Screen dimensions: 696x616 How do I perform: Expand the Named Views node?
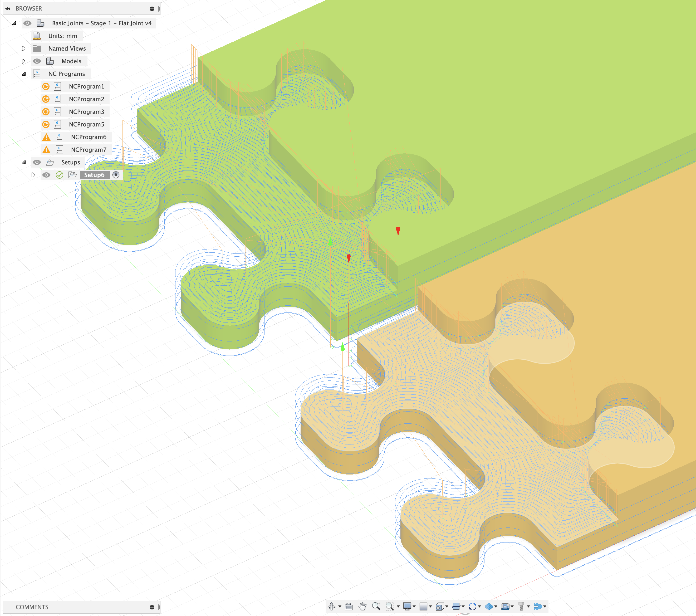coord(23,49)
